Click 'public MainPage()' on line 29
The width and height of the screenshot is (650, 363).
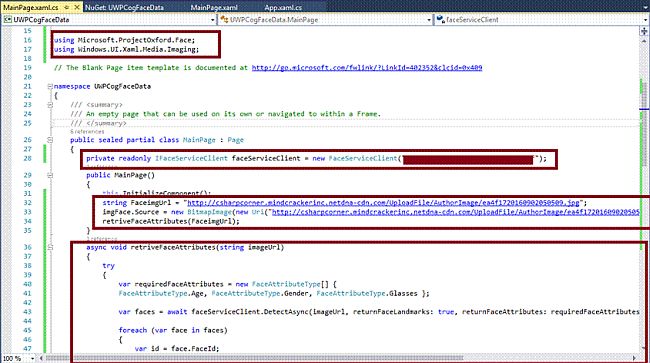pos(120,175)
